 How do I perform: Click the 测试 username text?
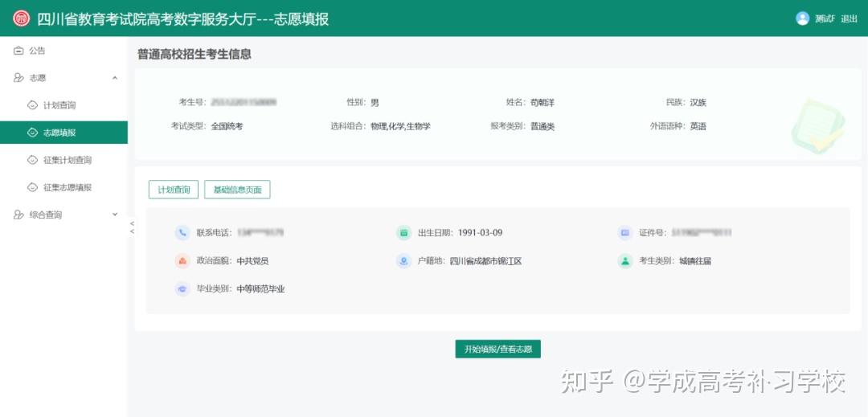825,18
